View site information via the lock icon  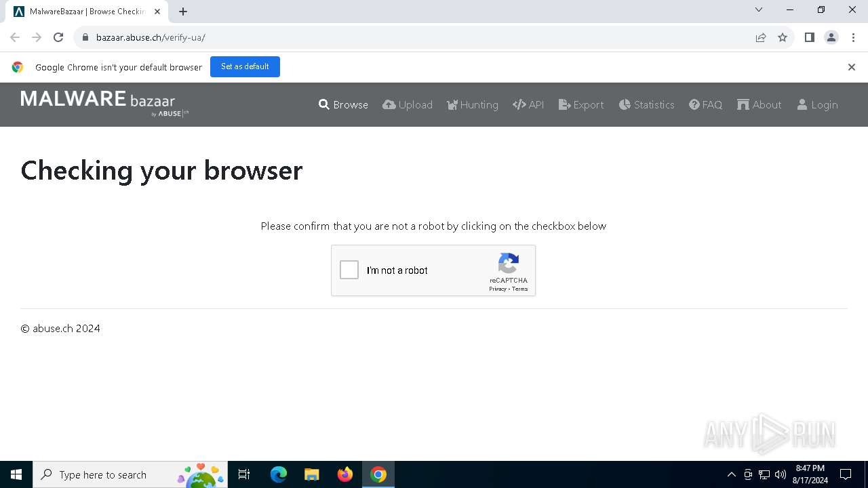pyautogui.click(x=85, y=37)
